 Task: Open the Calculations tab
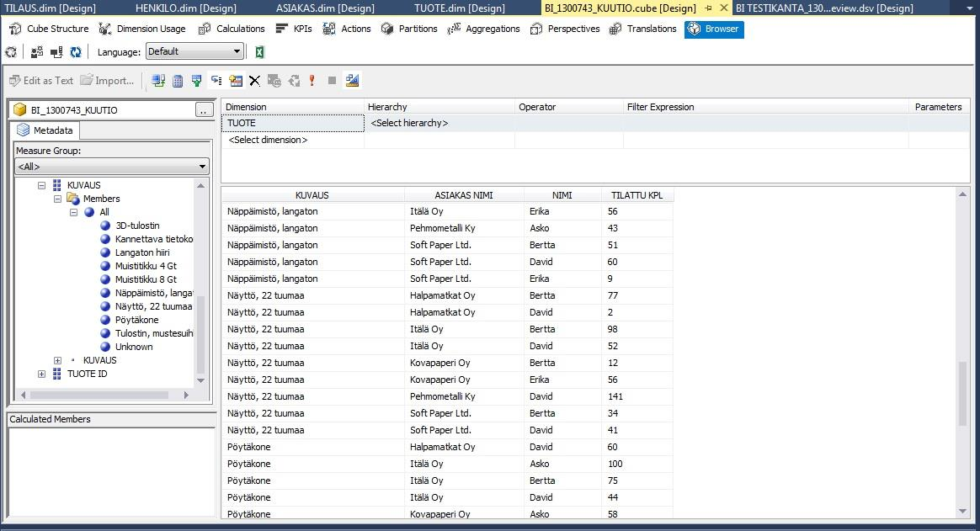(x=232, y=29)
